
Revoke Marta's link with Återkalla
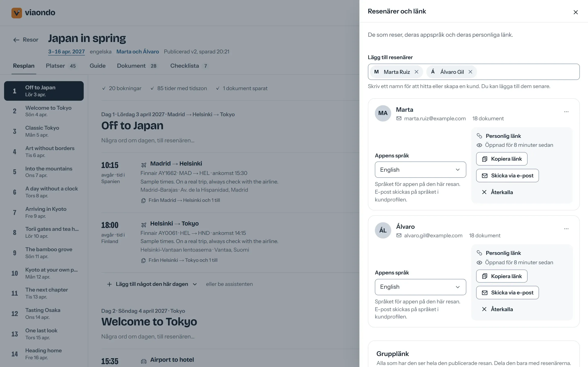tap(497, 192)
